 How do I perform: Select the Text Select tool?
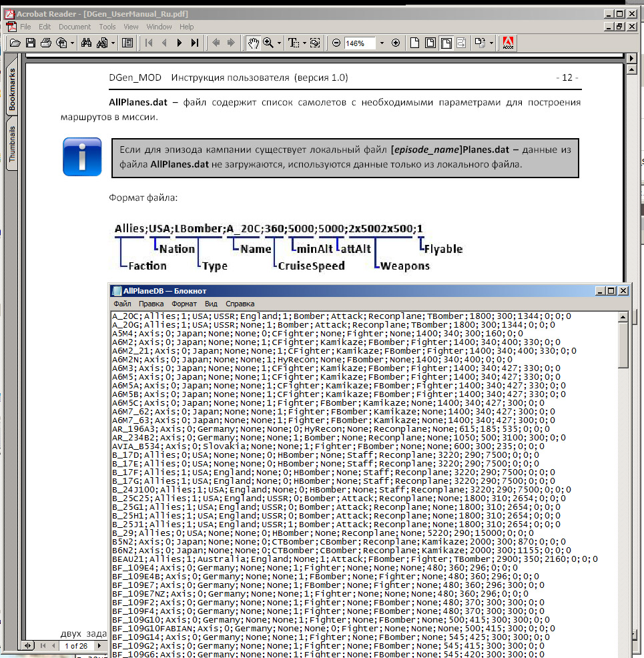coord(293,43)
